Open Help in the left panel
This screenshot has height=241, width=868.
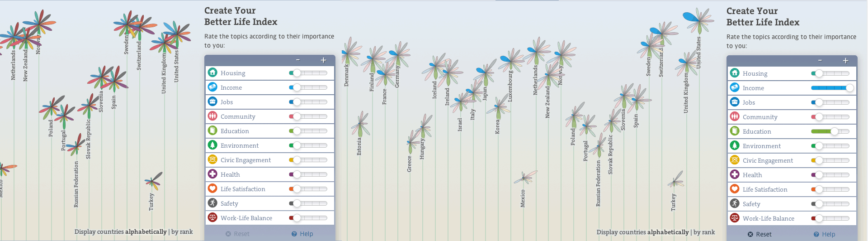point(302,234)
